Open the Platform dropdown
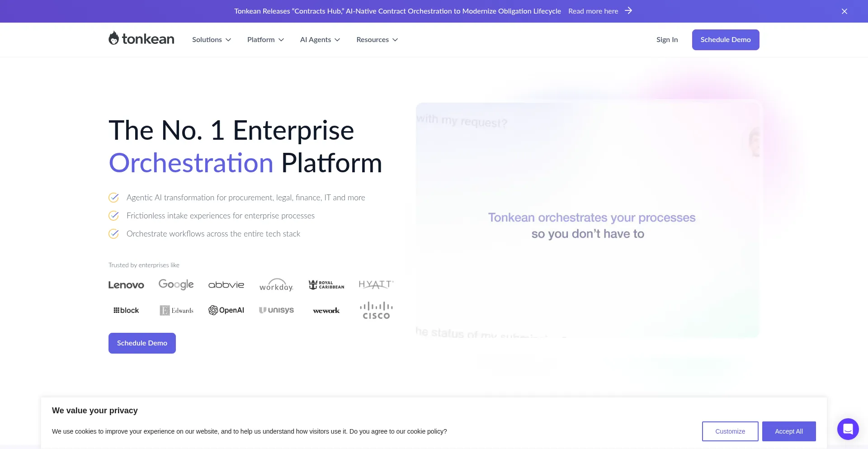Screen dimensions: 868x449 coord(265,39)
